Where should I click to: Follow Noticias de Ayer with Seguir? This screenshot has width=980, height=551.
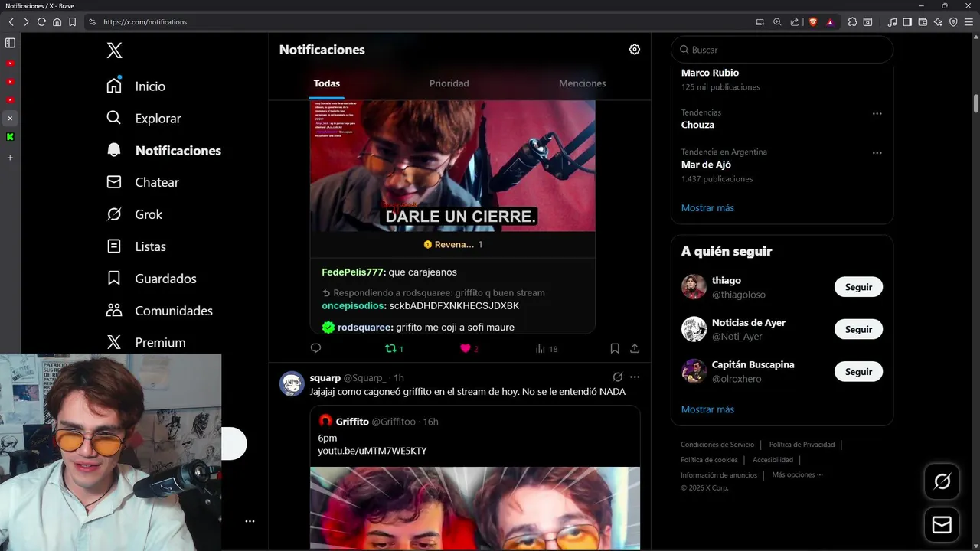point(858,329)
